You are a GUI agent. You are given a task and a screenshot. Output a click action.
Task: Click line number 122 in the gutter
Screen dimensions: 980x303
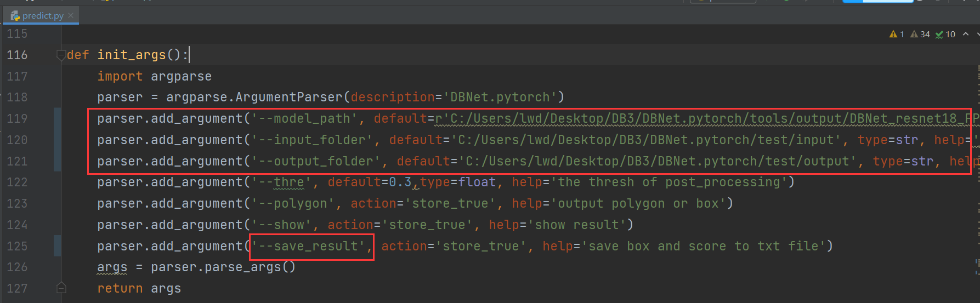pyautogui.click(x=17, y=182)
